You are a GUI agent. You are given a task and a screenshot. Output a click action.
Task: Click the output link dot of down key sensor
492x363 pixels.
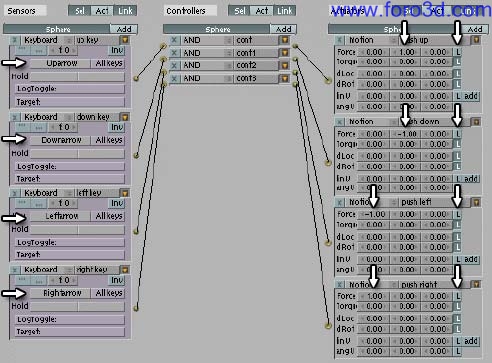click(136, 155)
